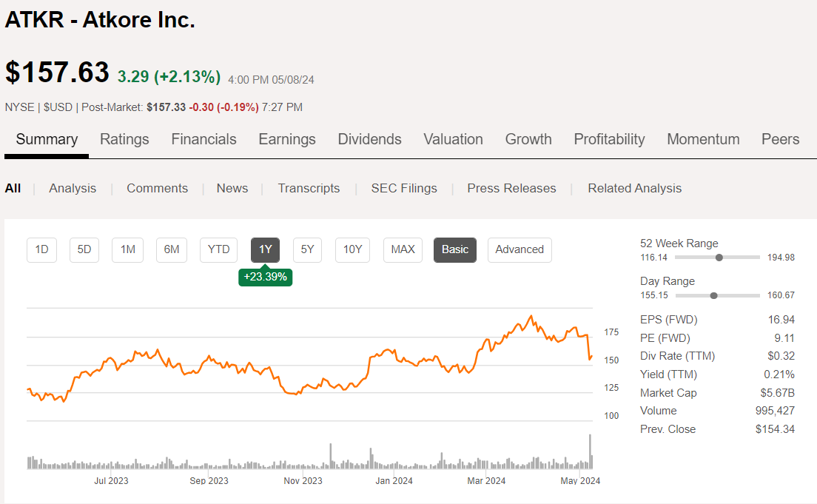Show MAX chart history
This screenshot has height=504, width=817.
(x=403, y=249)
